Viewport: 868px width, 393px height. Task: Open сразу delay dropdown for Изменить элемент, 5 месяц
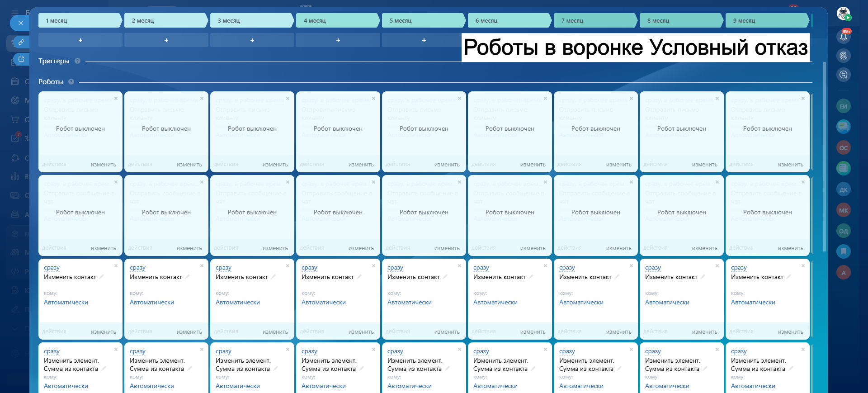click(395, 351)
